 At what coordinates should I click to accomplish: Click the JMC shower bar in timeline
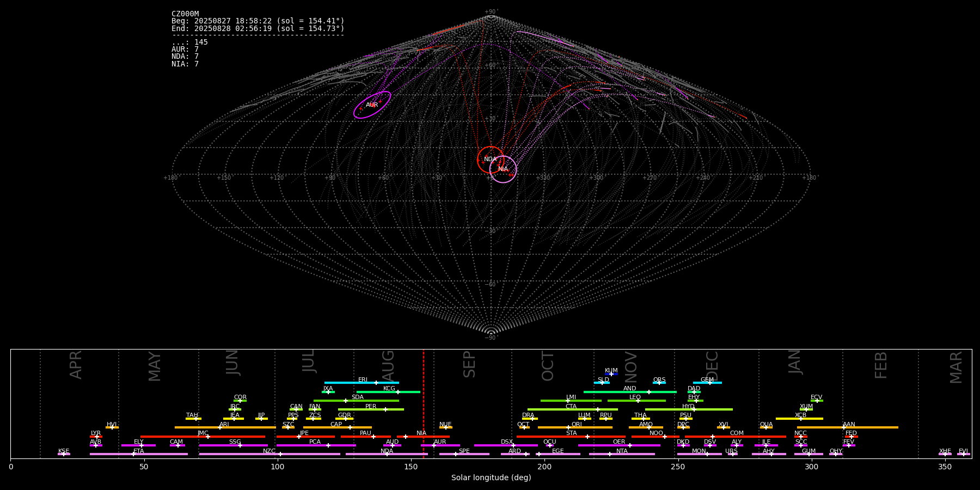(x=203, y=437)
